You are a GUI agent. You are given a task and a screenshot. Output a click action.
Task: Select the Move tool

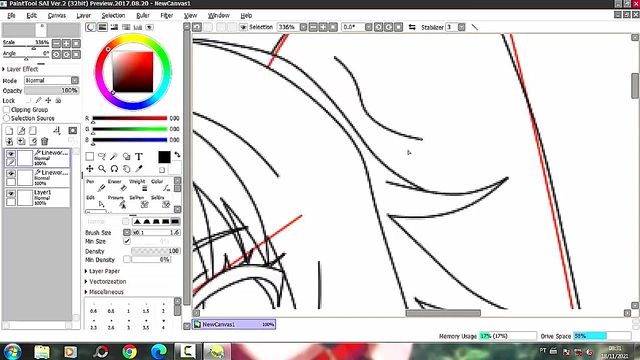(x=90, y=169)
